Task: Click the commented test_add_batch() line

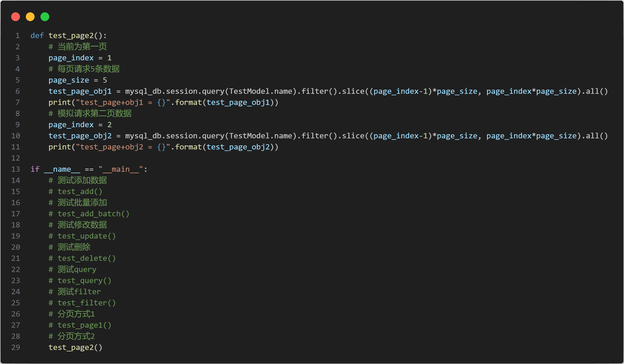Action: pyautogui.click(x=89, y=214)
